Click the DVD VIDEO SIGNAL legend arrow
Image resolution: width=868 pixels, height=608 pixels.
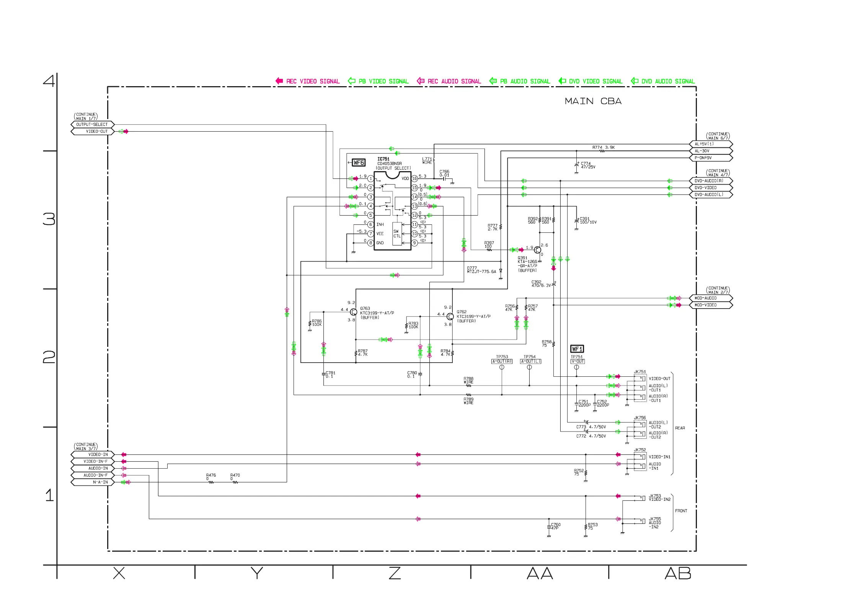point(562,81)
